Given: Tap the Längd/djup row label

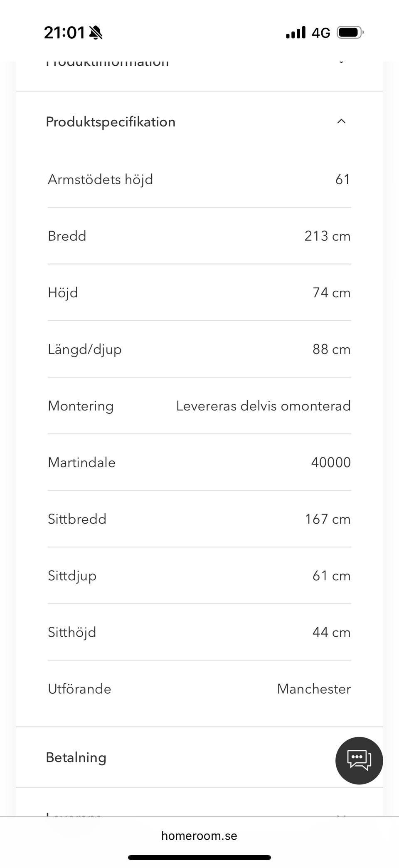Looking at the screenshot, I should click(x=85, y=349).
